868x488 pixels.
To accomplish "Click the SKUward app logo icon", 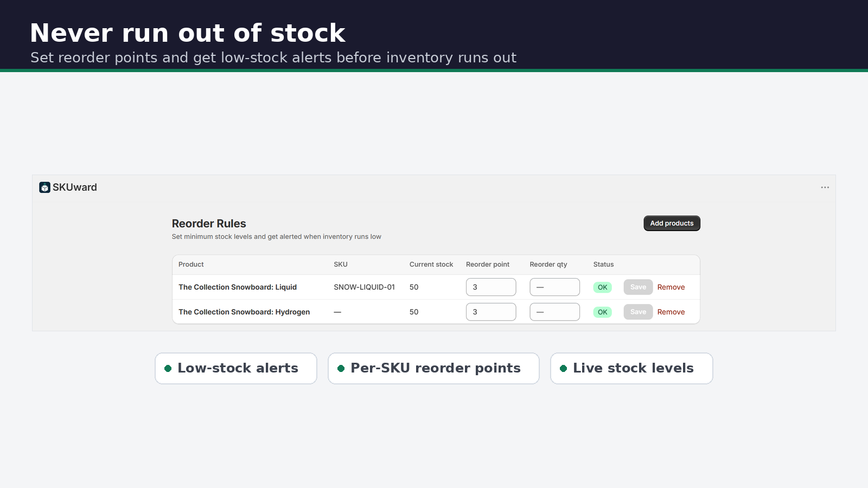I will coord(44,188).
